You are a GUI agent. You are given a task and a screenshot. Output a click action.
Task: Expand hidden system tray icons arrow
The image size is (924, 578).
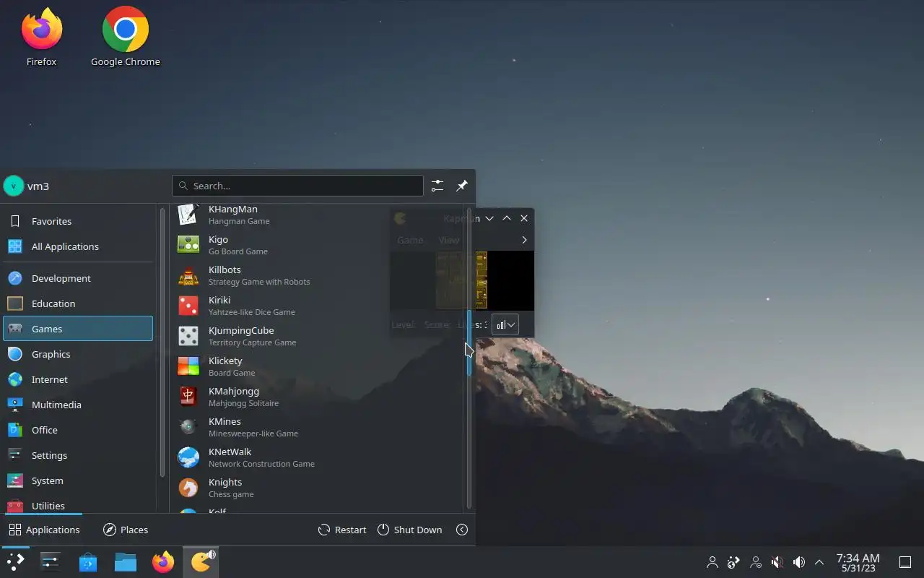pyautogui.click(x=819, y=562)
